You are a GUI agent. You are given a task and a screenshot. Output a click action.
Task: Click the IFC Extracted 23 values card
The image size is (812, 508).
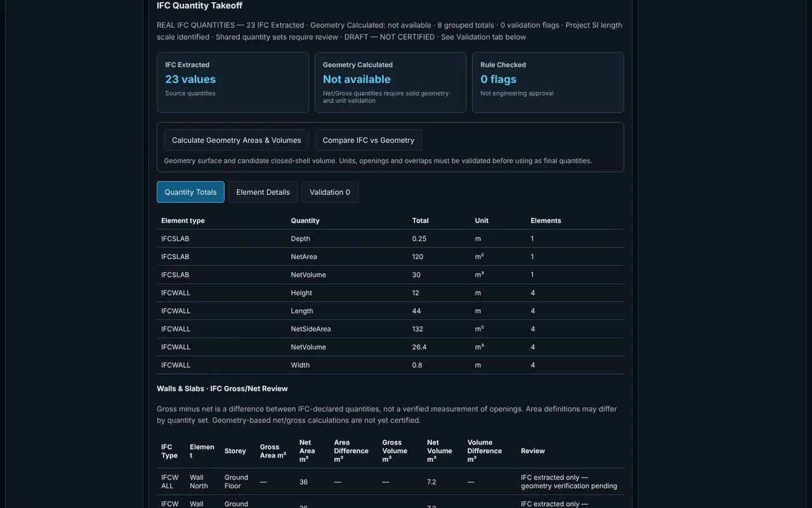pos(233,83)
